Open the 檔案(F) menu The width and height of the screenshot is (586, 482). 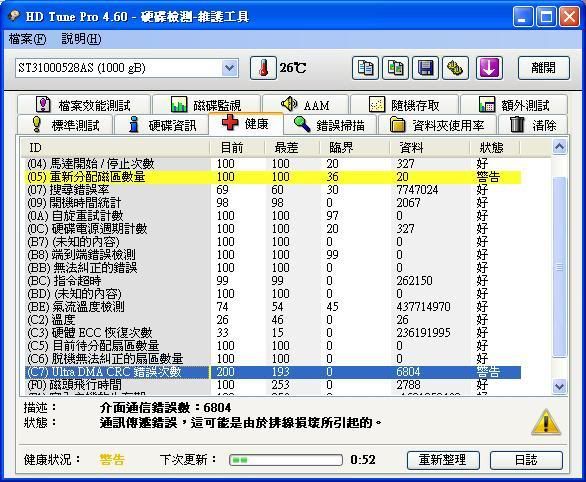(x=27, y=39)
